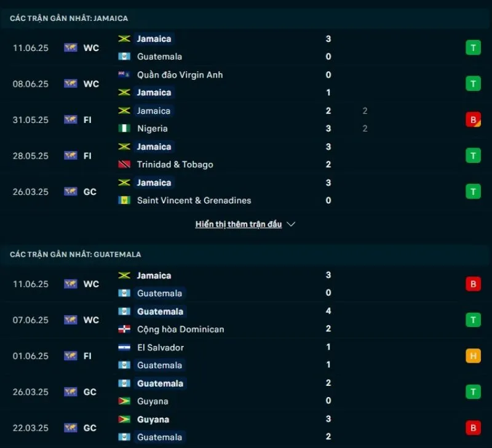
Task: Click the competition icon beside date 01.06.25
Action: coord(71,356)
